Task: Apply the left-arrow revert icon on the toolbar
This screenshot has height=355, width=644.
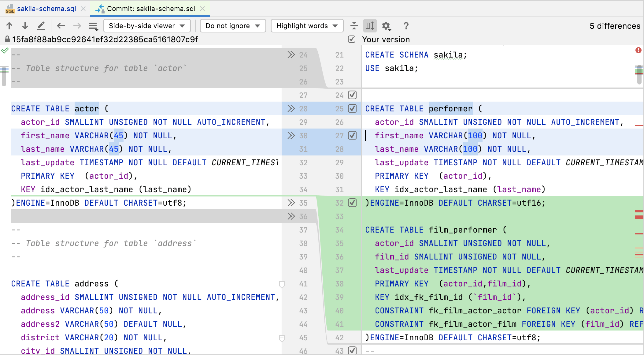Action: 61,26
